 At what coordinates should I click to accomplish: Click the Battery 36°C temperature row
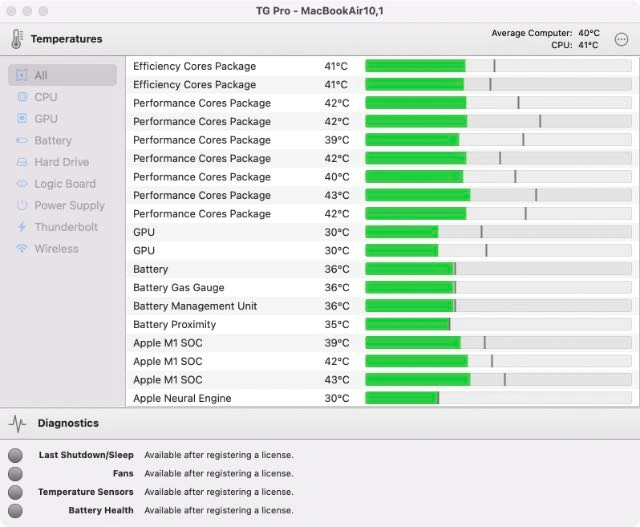[x=382, y=269]
